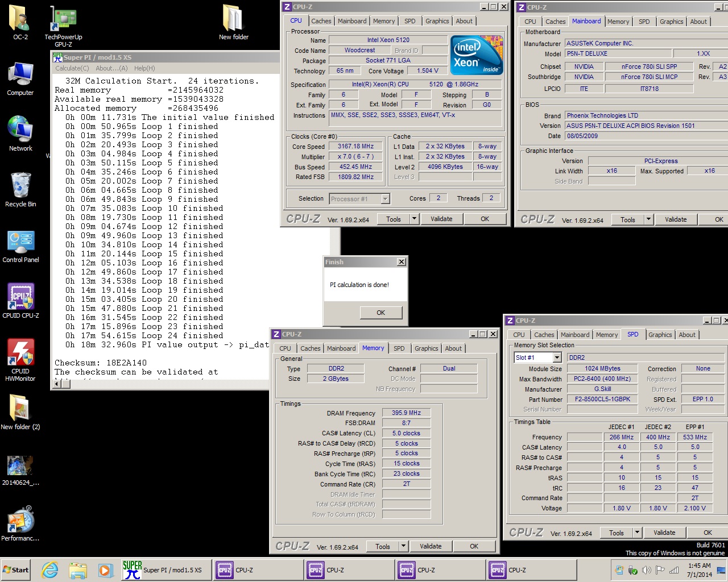Click Validate in the CPU-Z CPU window

pos(441,219)
